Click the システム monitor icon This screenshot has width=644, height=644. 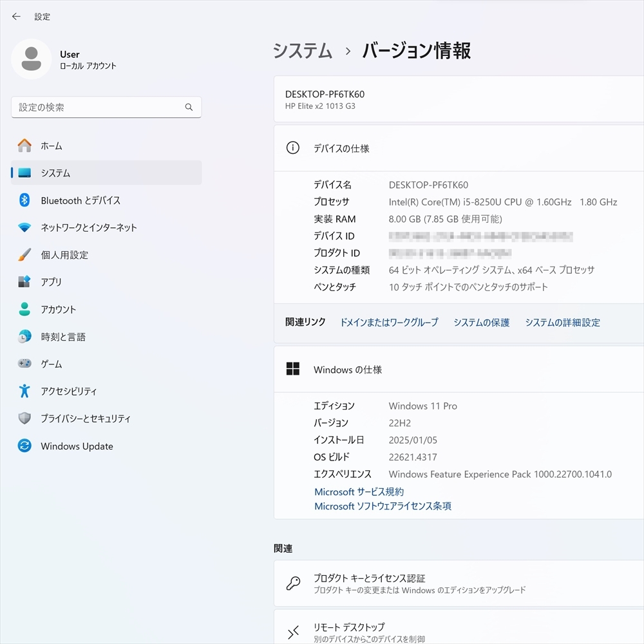point(24,173)
